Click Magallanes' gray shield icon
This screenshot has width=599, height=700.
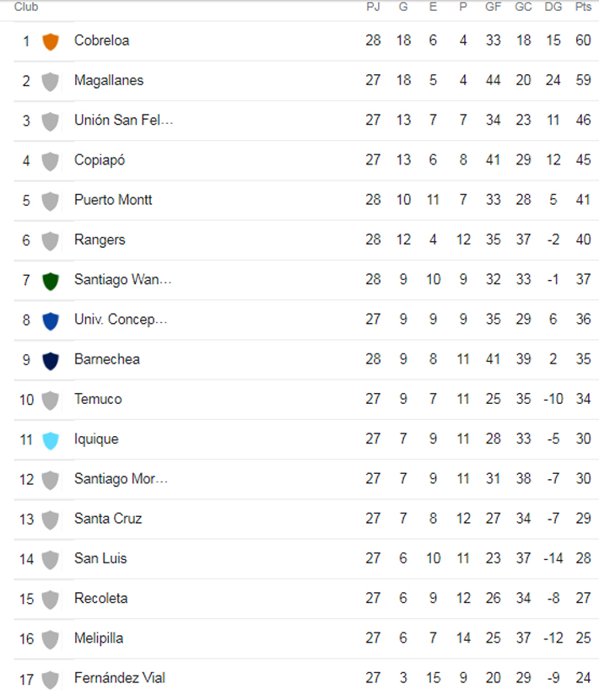51,81
